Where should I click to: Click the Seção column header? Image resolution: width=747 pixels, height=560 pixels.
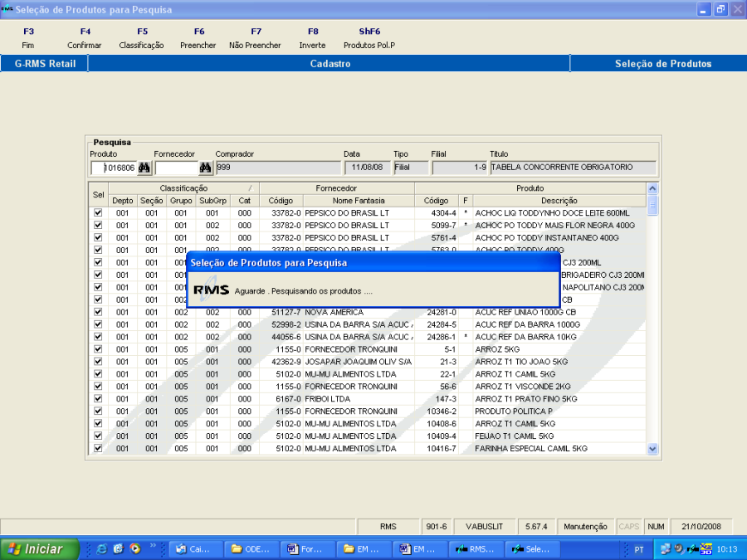(x=152, y=201)
